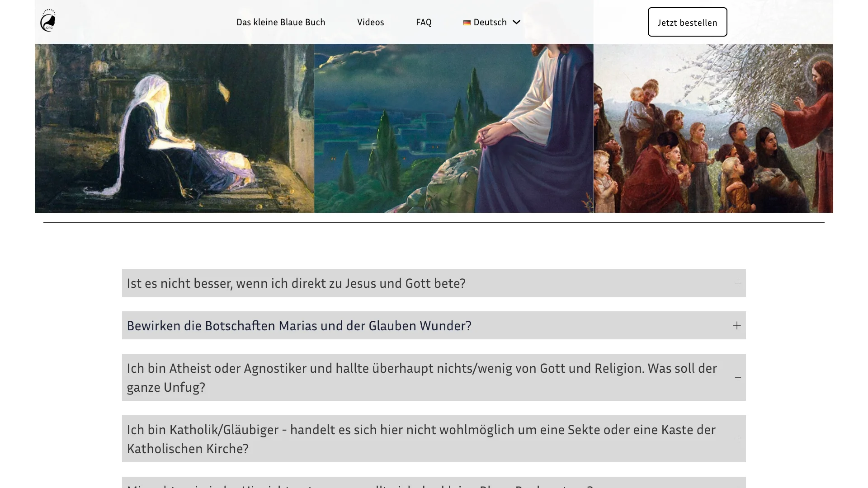The width and height of the screenshot is (868, 488).
Task: Expand Botschaften Marias Wunder question
Action: (x=434, y=325)
